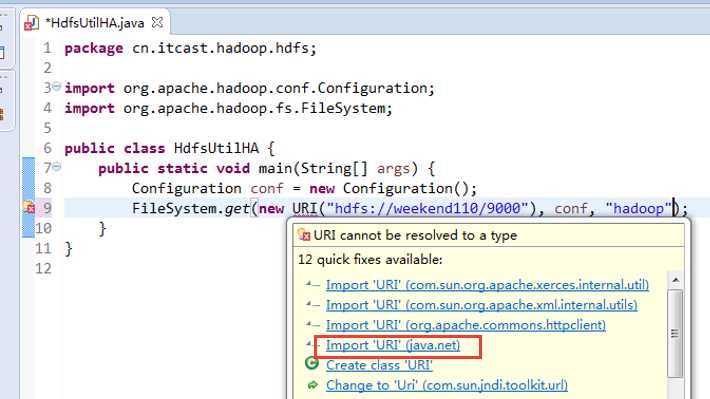Click the "12 quick fixes available:" label
710x399 pixels.
click(x=370, y=260)
